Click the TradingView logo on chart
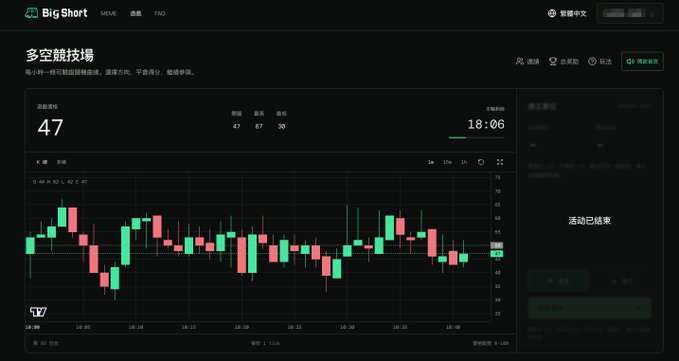 coord(38,312)
